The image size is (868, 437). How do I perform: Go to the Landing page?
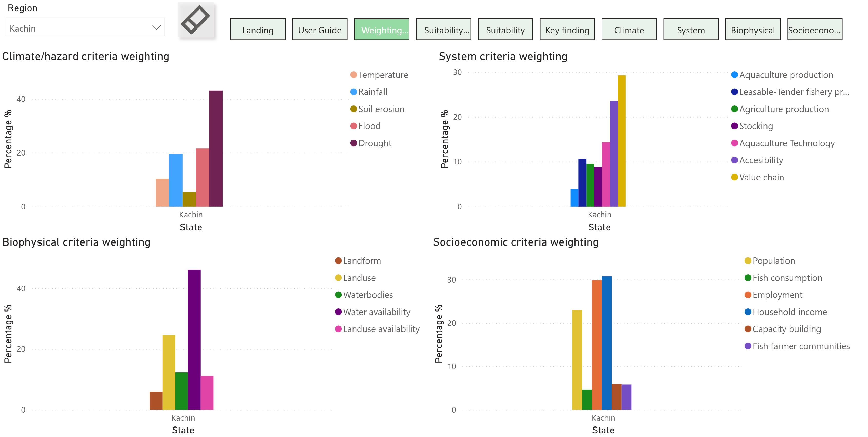click(x=258, y=30)
